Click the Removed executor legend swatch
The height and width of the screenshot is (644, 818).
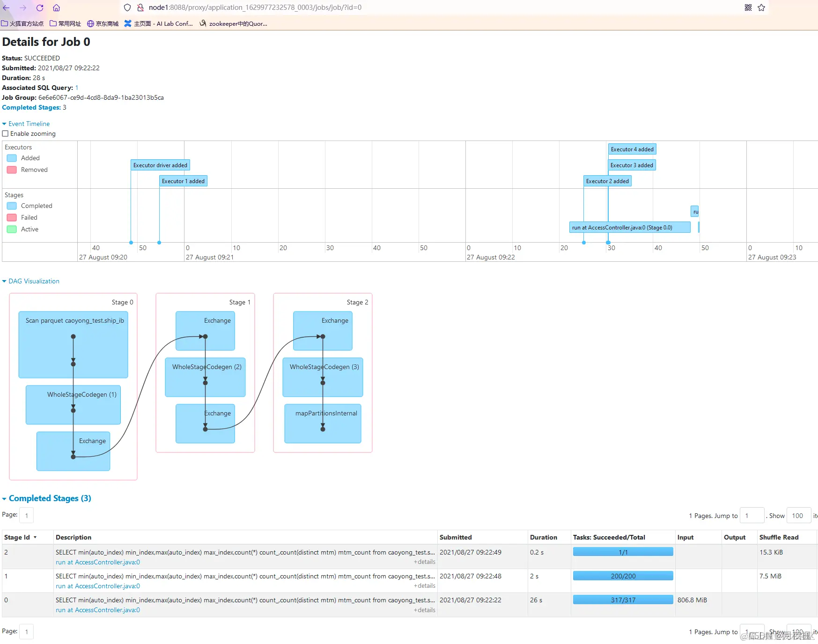12,170
